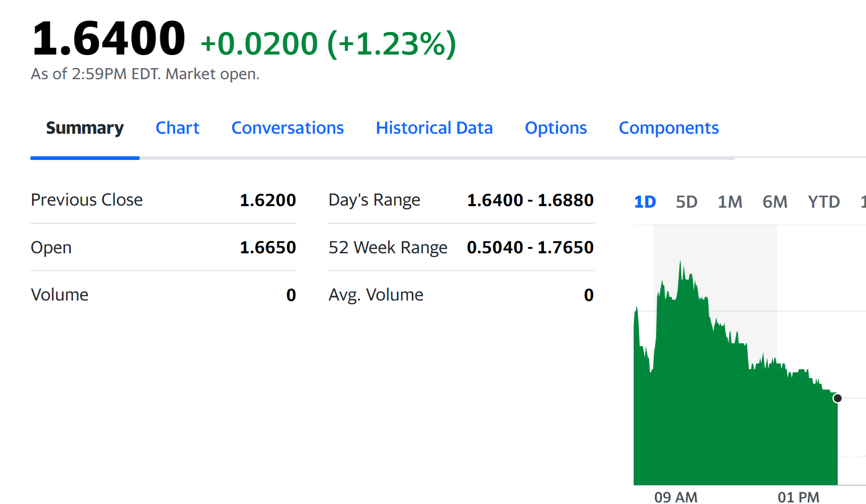
Task: Click the 'As of 2:59PM EDT' status text
Action: point(145,74)
